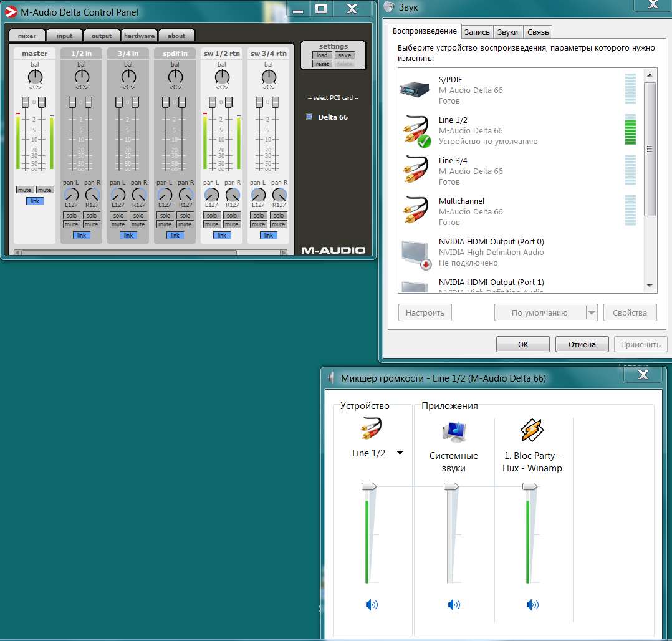Click the Winamp volume slider handle
The width and height of the screenshot is (672, 641).
[x=529, y=486]
